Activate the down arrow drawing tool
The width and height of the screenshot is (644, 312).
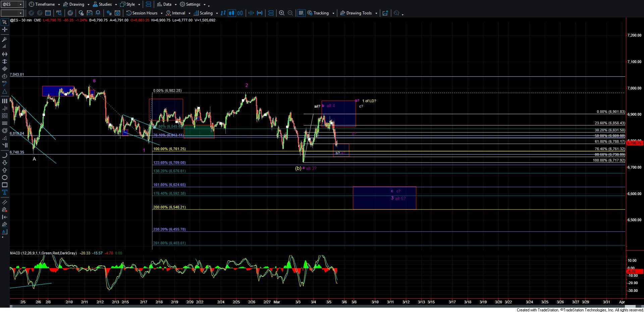coord(5,163)
